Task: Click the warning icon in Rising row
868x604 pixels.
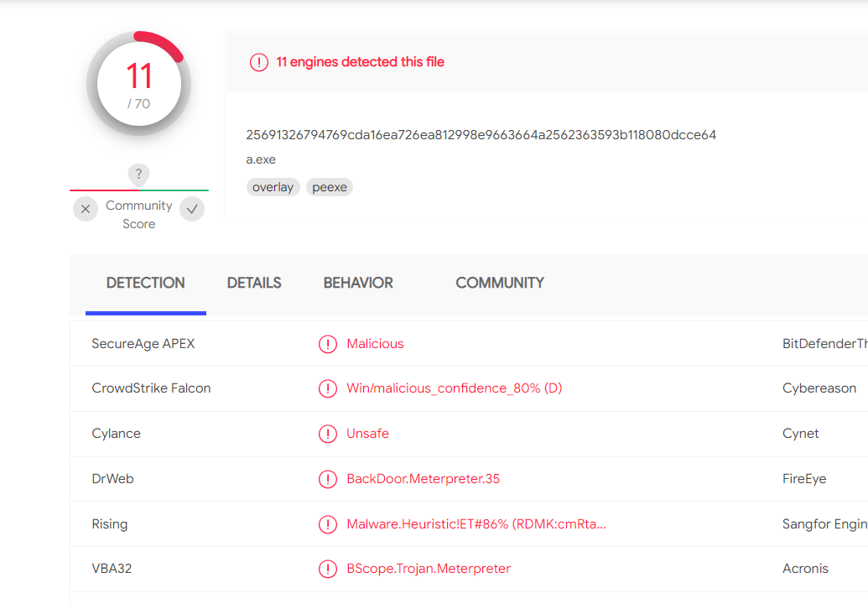Action: tap(328, 524)
